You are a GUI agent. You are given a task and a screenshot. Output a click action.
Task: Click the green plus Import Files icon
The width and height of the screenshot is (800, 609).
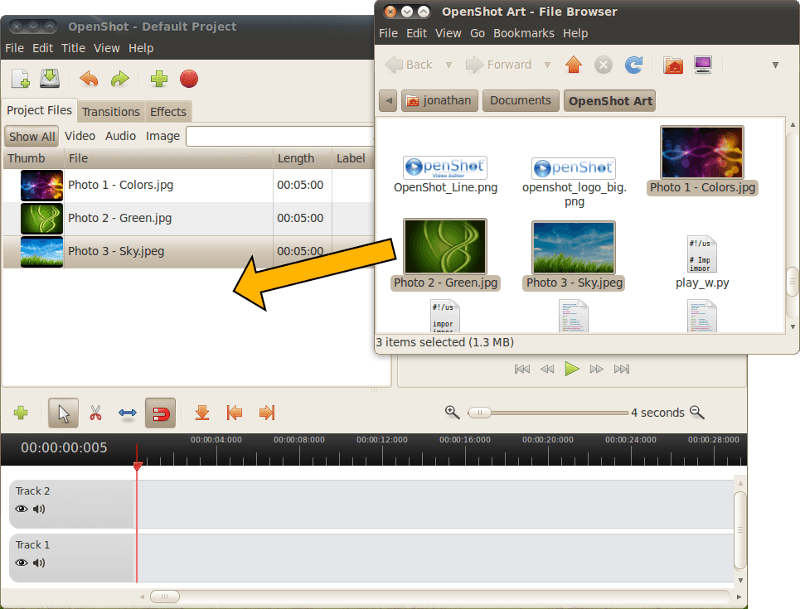(159, 79)
